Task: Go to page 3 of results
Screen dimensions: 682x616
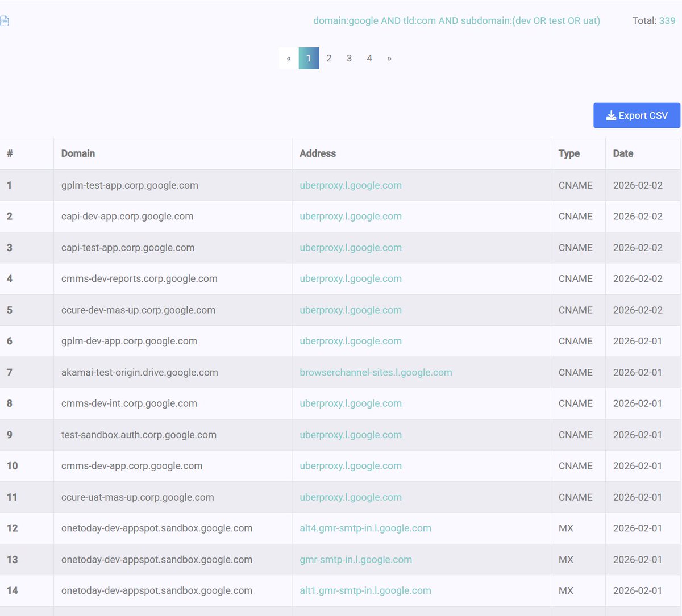Action: coord(349,58)
